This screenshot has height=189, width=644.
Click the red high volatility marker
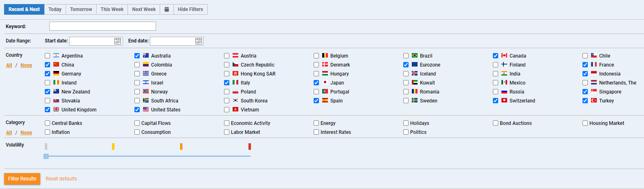pyautogui.click(x=250, y=147)
